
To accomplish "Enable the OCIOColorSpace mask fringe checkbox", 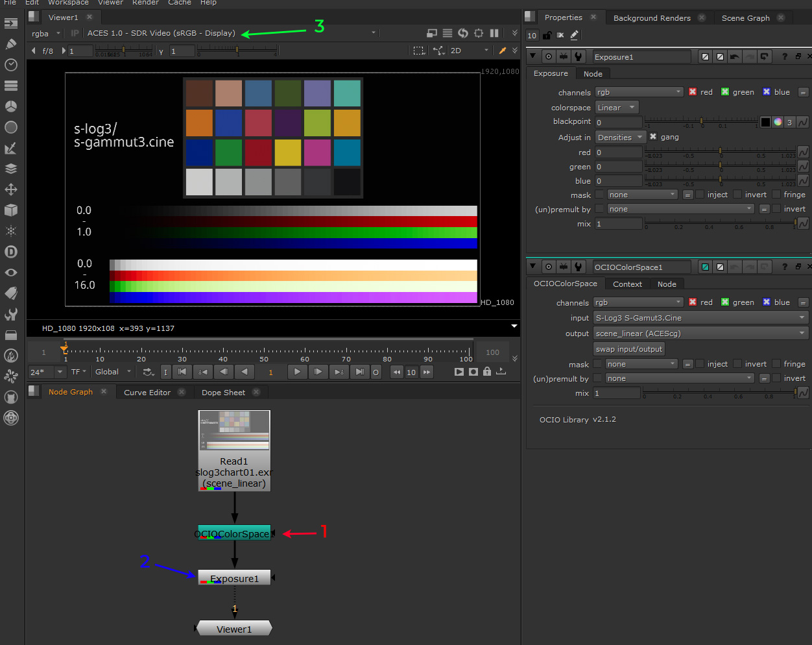I will pos(776,364).
